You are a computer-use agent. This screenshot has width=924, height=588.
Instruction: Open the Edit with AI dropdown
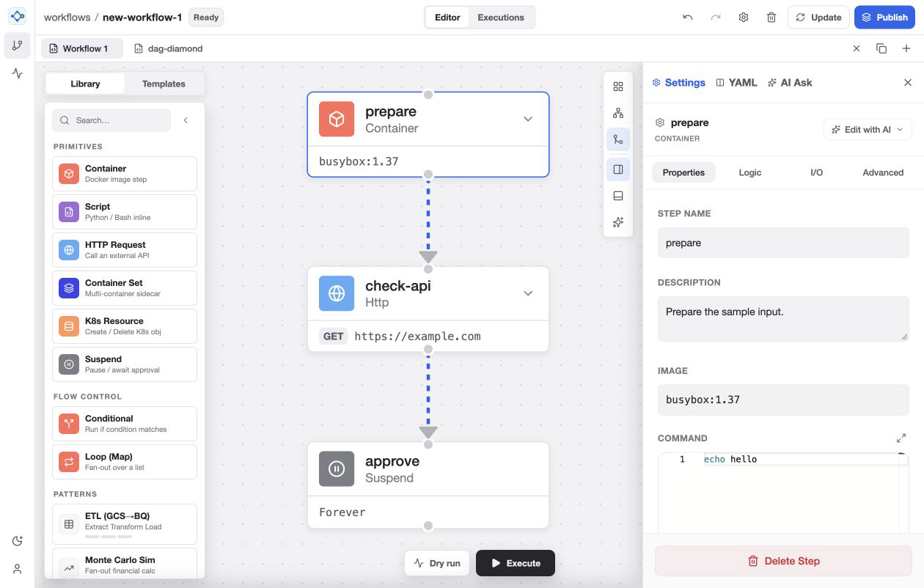click(868, 130)
